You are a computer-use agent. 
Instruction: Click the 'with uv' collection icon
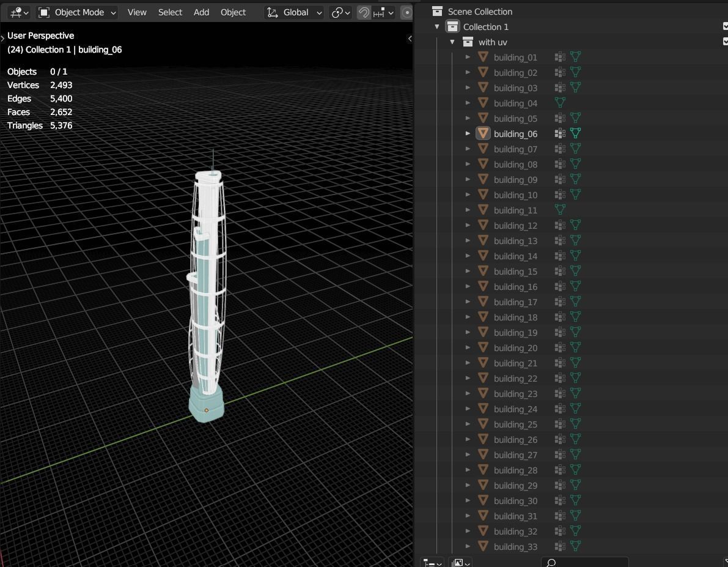pos(468,42)
